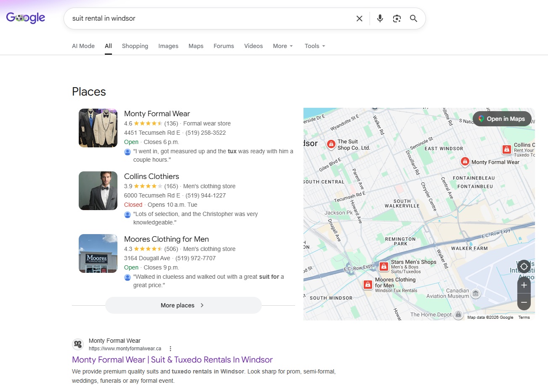This screenshot has width=548, height=392.
Task: Click the Collins review starting "Lots of selection"
Action: pyautogui.click(x=196, y=218)
